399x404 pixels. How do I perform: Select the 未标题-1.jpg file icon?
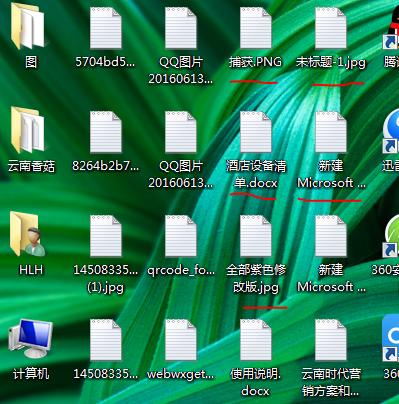(x=331, y=28)
